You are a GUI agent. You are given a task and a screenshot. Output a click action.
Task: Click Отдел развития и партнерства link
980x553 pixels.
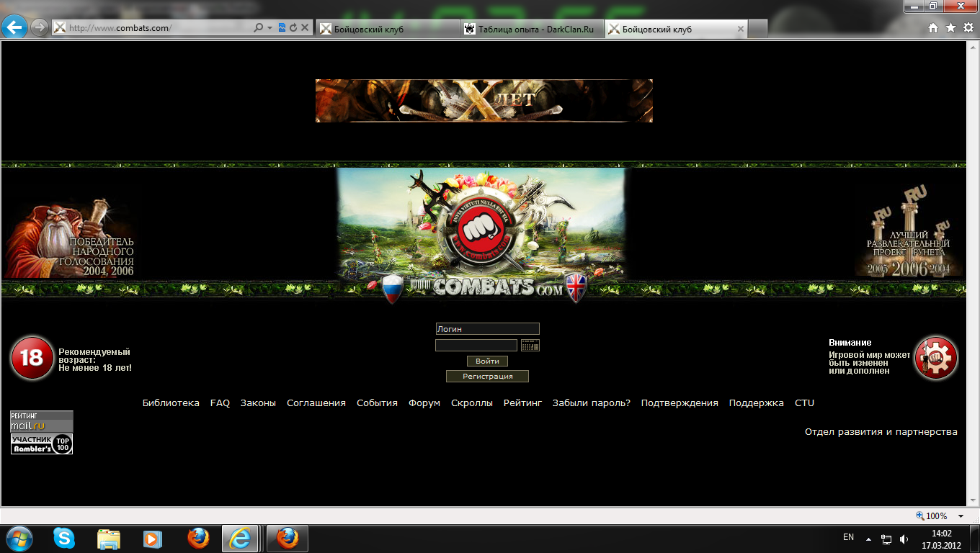pos(881,432)
